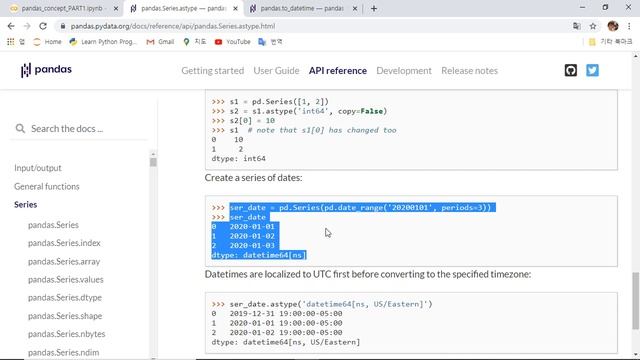
Task: Open the Home bookmark
Action: point(47,42)
